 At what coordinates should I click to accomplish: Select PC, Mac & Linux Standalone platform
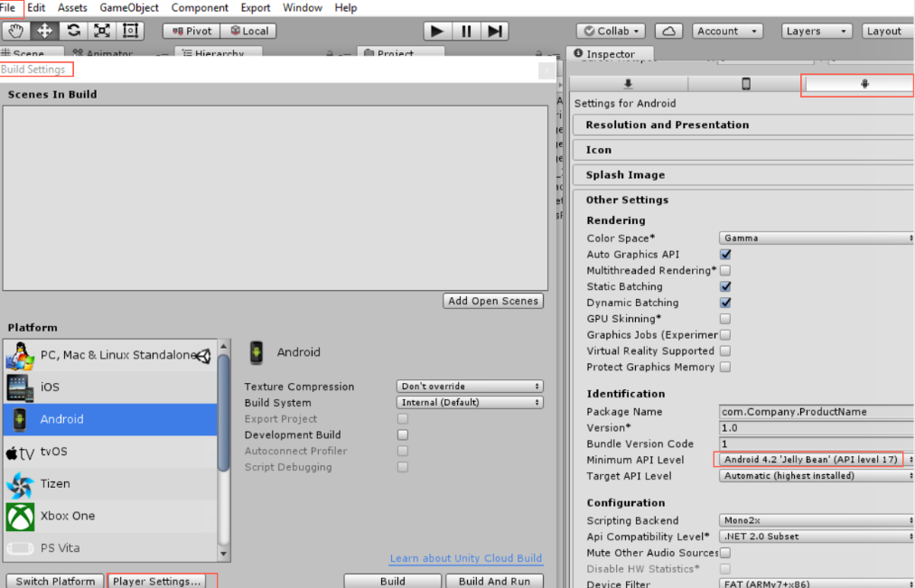pos(110,355)
